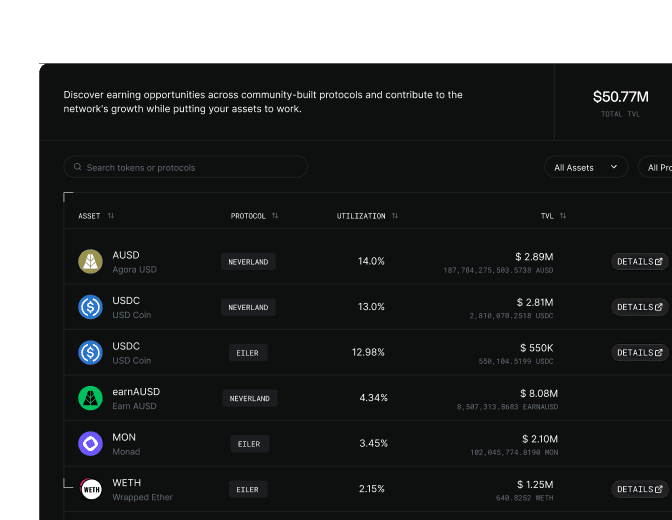Click the WETH Wrapped Ether icon

[x=90, y=489]
